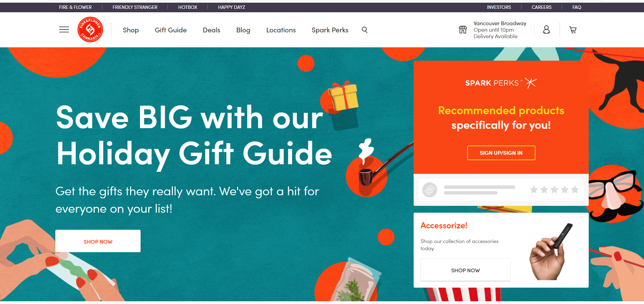Screen dimensions: 644x304
Task: Select the Spark Perks nav item
Action: [330, 30]
